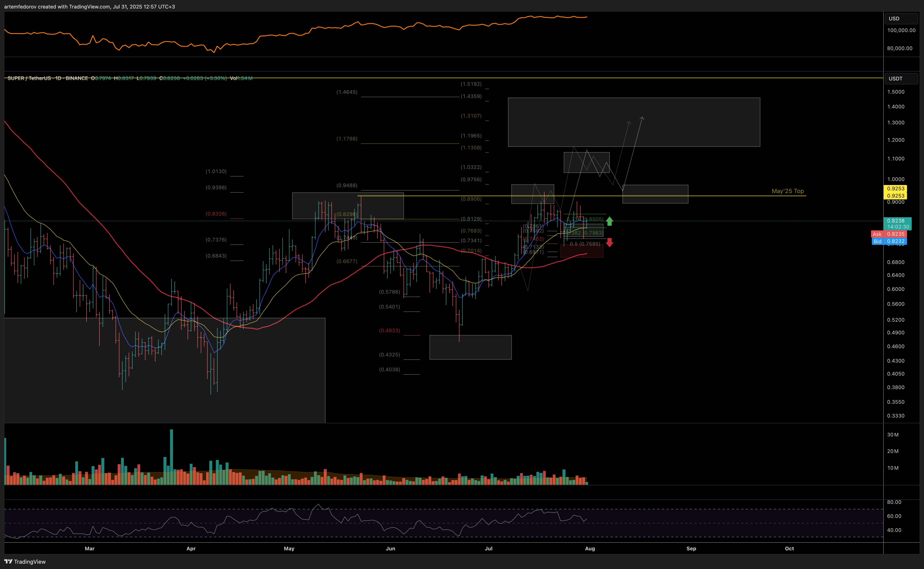
Task: Click the (1.1308) extension label
Action: [471, 147]
